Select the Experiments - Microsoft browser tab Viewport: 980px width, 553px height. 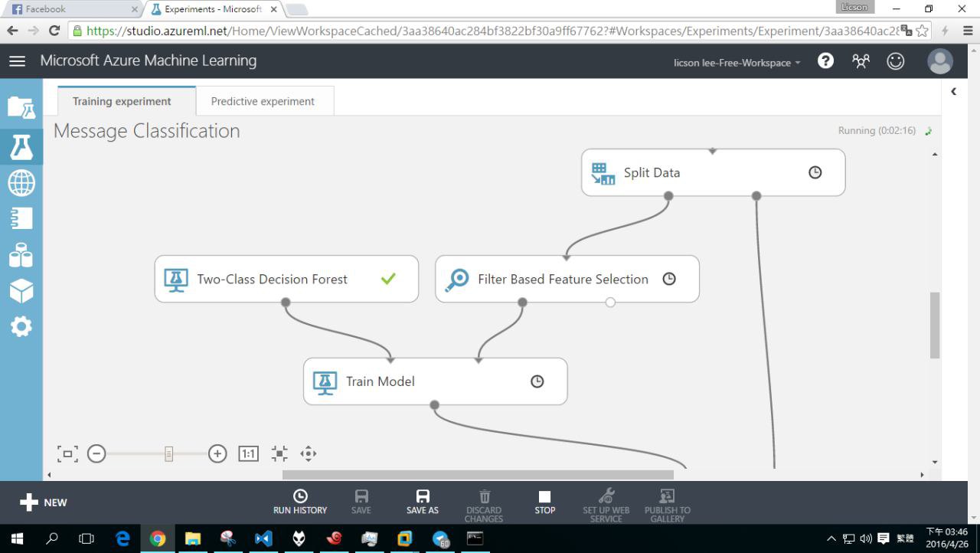coord(213,9)
